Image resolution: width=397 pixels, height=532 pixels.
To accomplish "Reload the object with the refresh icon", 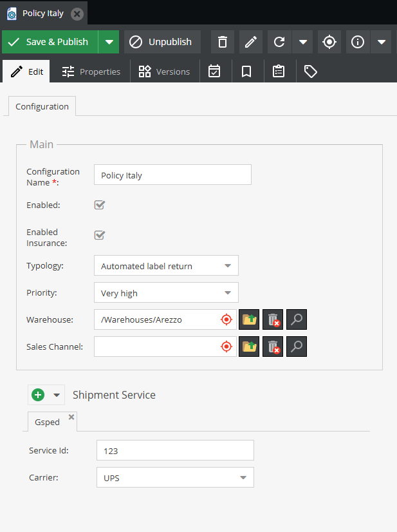I will pyautogui.click(x=279, y=42).
